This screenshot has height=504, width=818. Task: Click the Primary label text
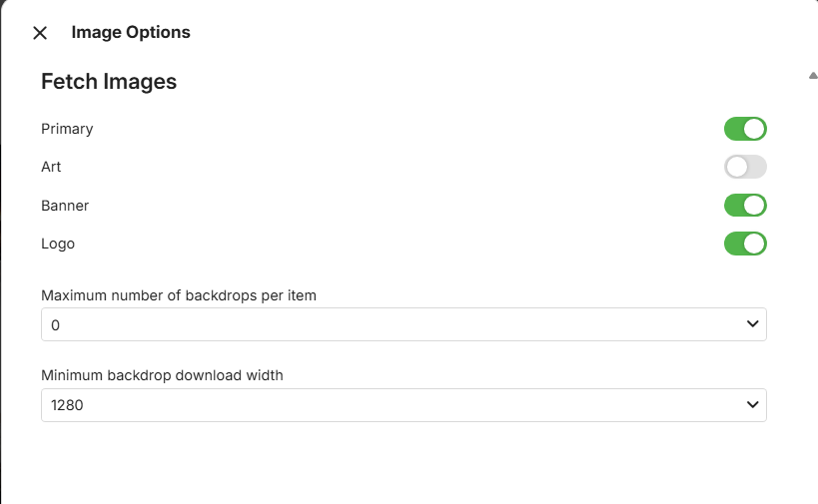(x=67, y=129)
